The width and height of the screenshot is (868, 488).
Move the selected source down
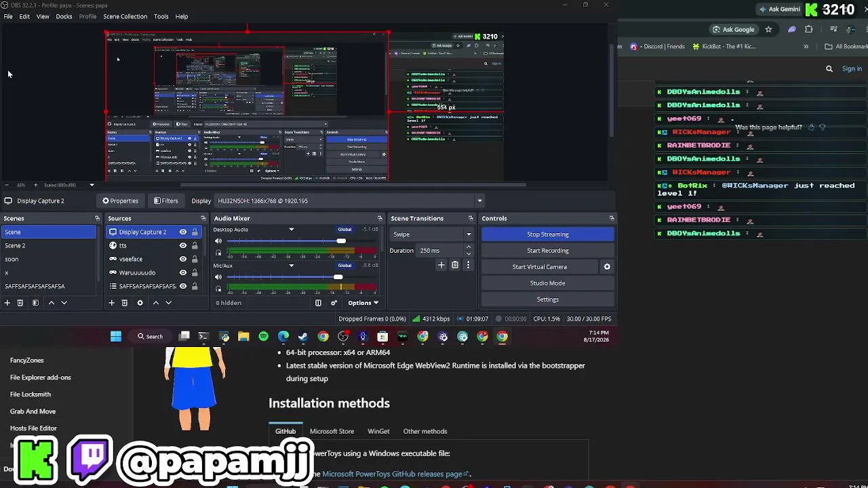[169, 303]
